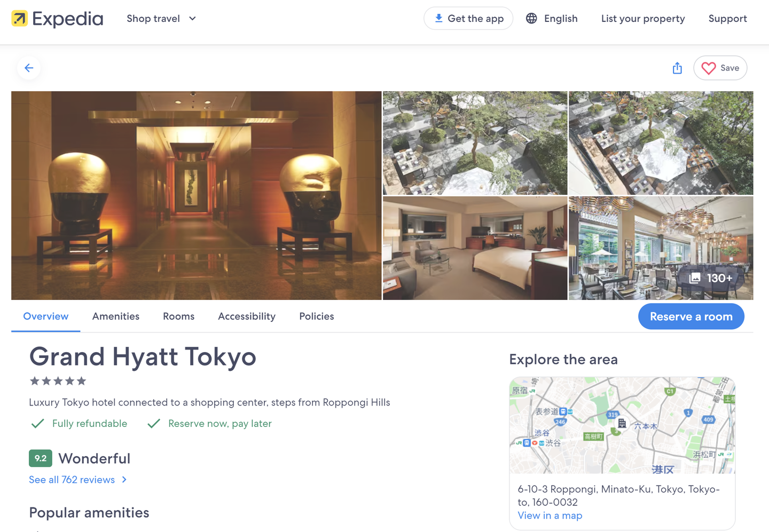The image size is (769, 532).
Task: Switch to the Rooms tab
Action: pyautogui.click(x=178, y=316)
